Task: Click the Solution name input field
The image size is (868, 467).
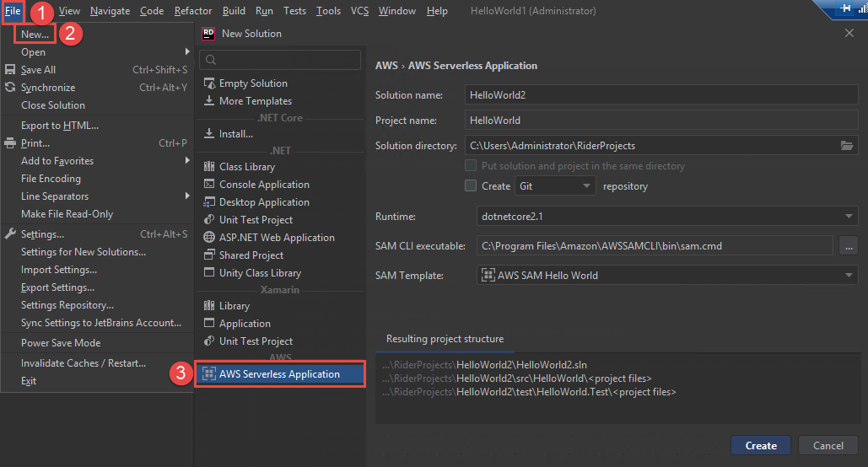Action: 661,95
